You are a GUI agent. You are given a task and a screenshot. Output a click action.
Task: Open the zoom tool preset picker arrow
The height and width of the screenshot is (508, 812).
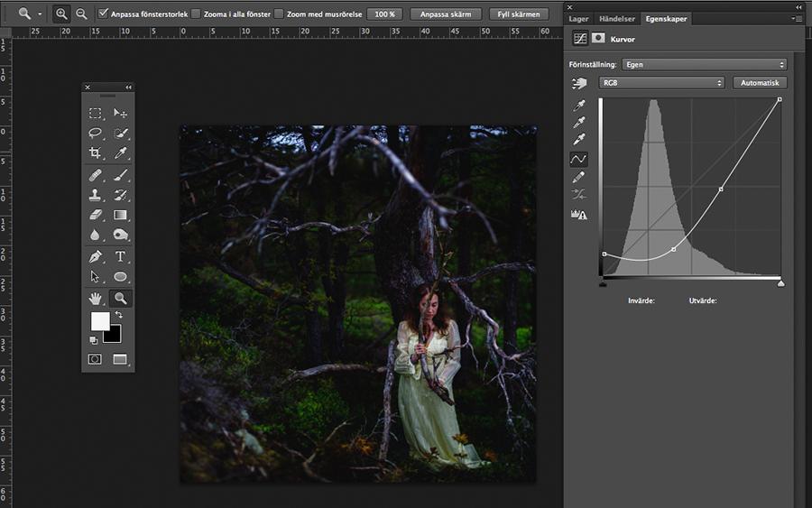[40, 14]
